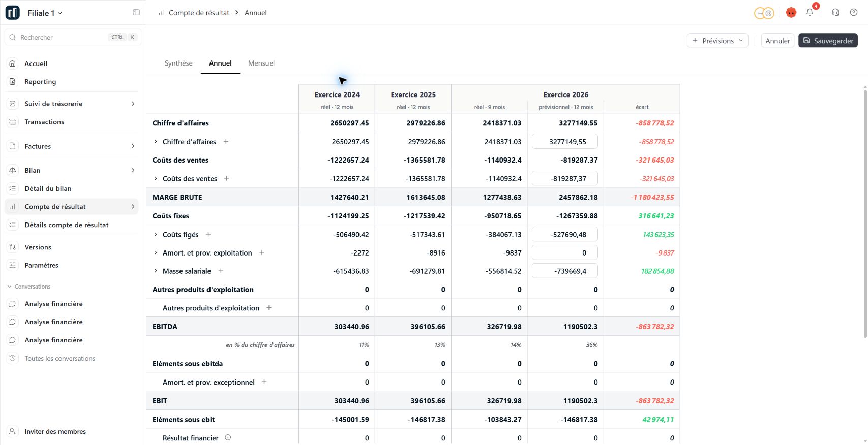Click the Filiale 1 app logo
868x445 pixels.
click(13, 13)
